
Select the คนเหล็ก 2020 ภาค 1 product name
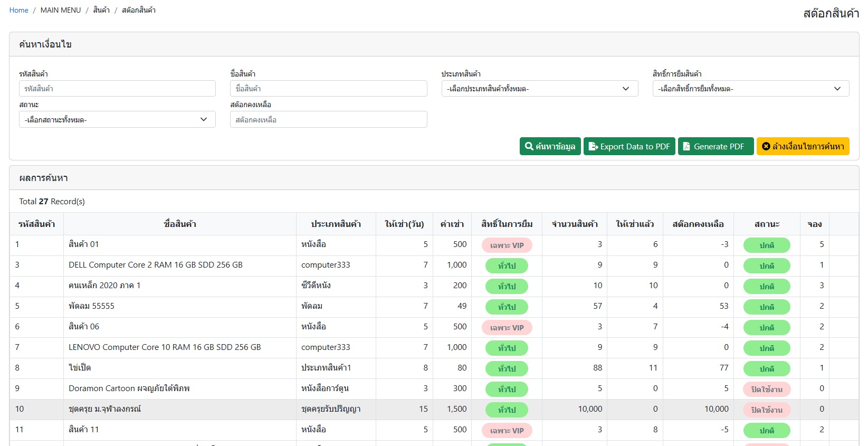[x=104, y=286]
